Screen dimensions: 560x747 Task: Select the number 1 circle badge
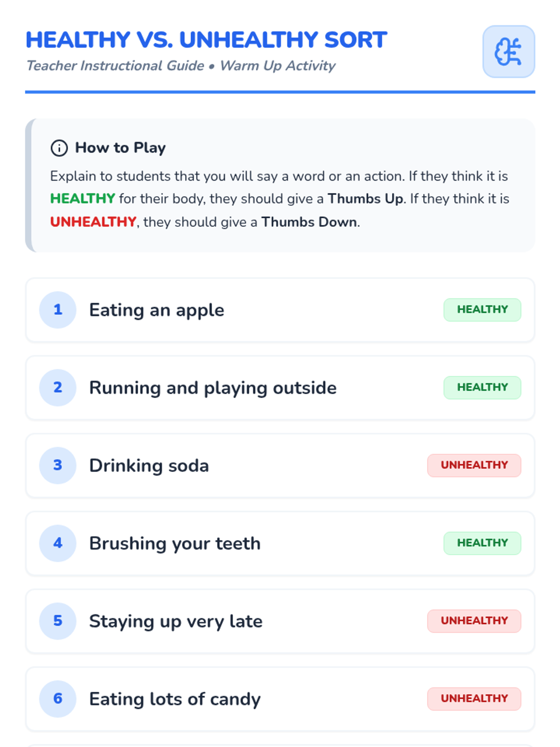coord(58,310)
